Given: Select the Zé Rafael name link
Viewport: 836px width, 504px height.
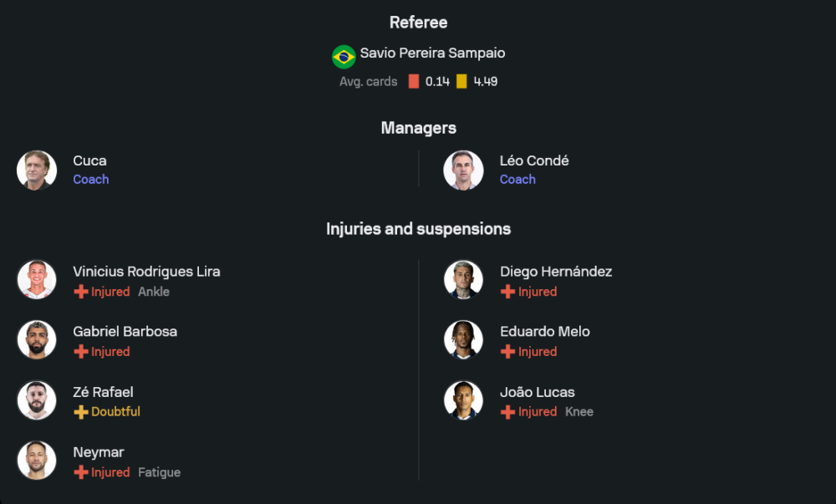Looking at the screenshot, I should [103, 392].
